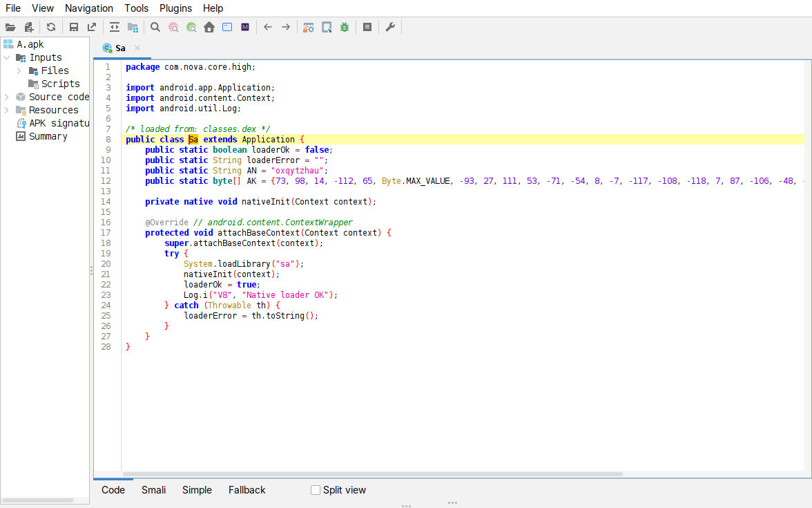
Task: Click the Export project arrow icon
Action: [92, 28]
